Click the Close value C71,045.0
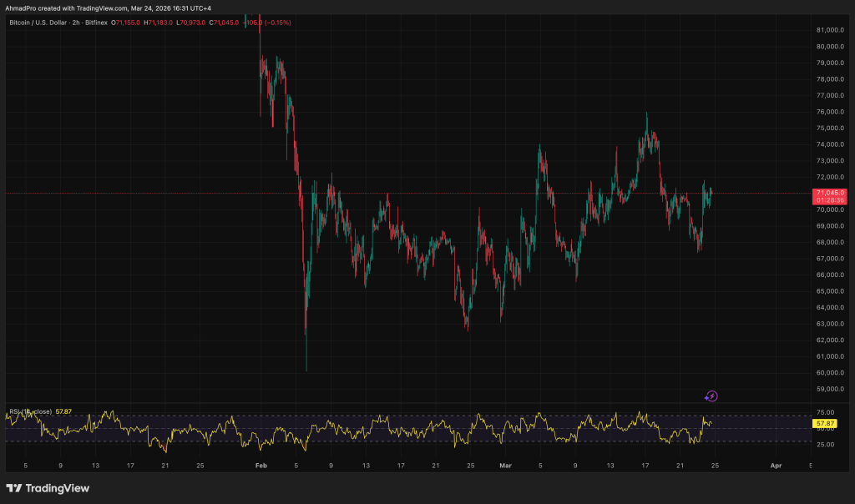The height and width of the screenshot is (504, 855). point(224,23)
